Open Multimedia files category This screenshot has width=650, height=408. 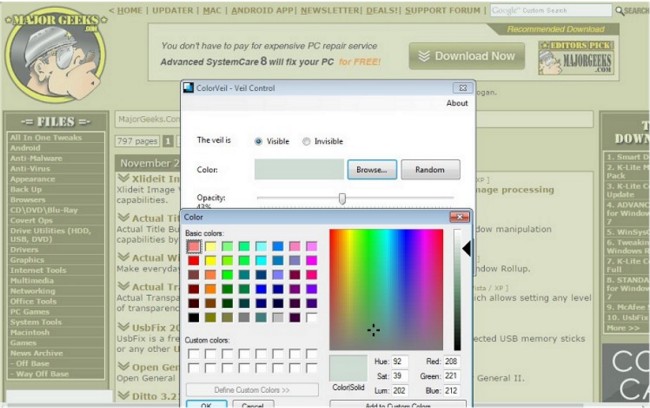pos(32,281)
